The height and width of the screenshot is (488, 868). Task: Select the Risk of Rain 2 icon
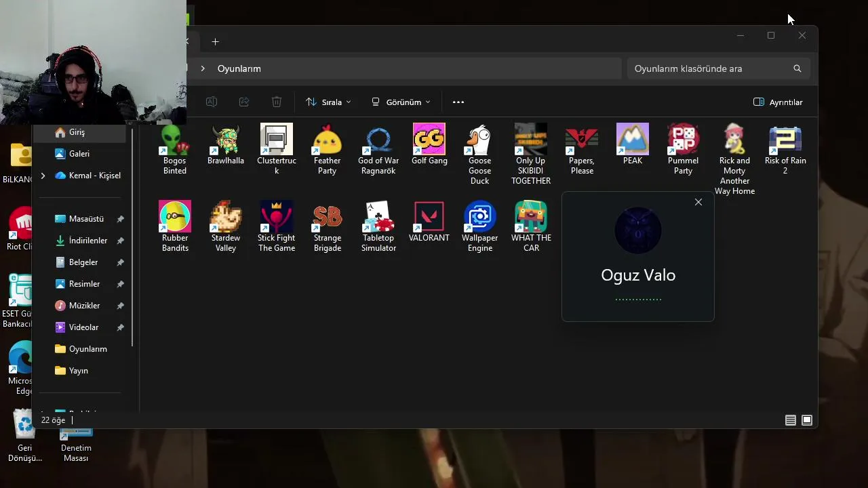(785, 150)
